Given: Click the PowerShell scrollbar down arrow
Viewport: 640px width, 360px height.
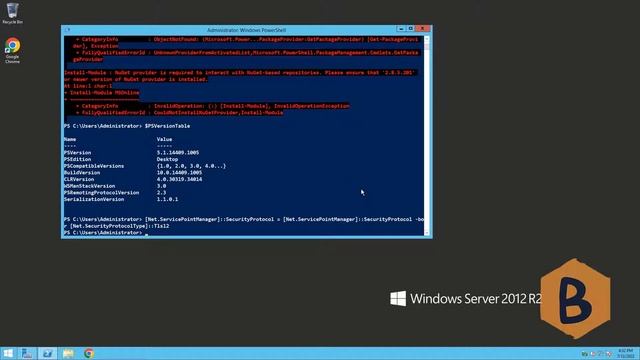Looking at the screenshot, I should click(427, 233).
